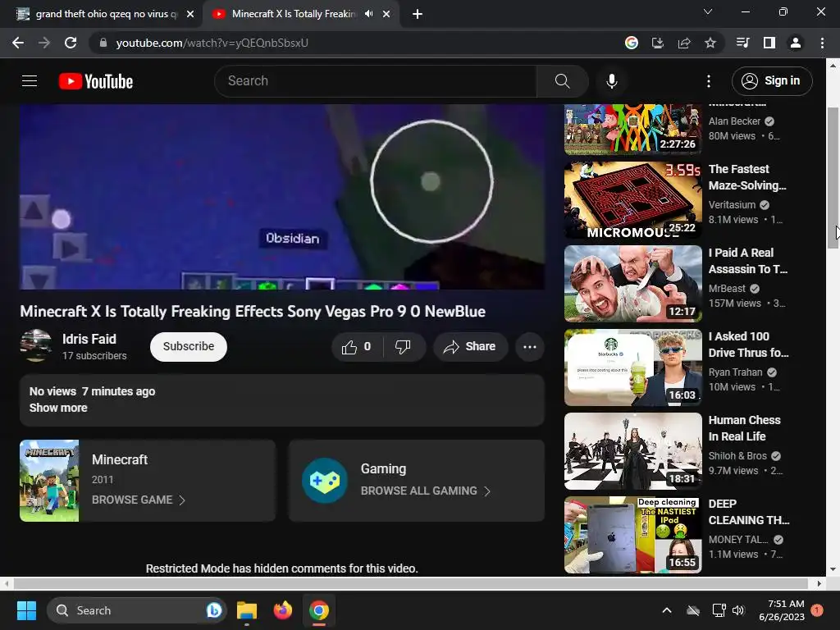
Task: Click the vertical page scrollbar thumb
Action: [x=833, y=177]
